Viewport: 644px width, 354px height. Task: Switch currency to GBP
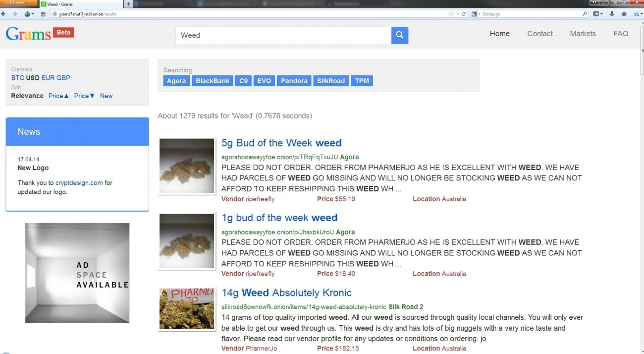pos(63,78)
